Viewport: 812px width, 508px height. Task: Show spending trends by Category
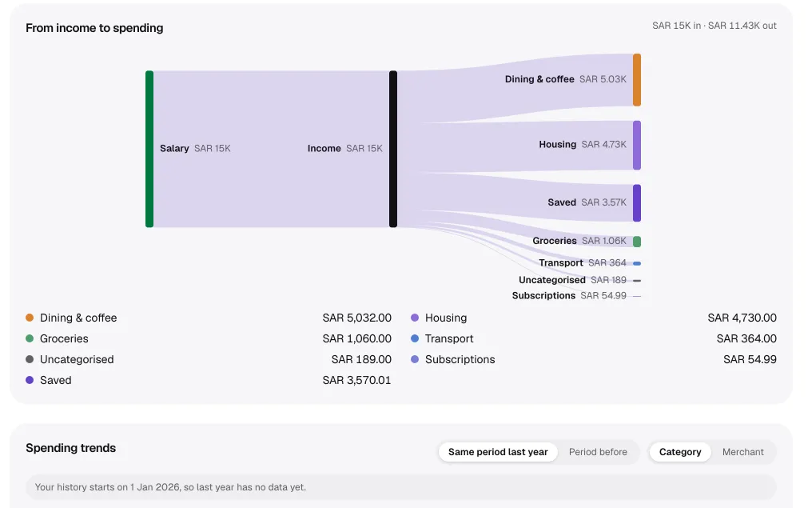click(x=680, y=452)
